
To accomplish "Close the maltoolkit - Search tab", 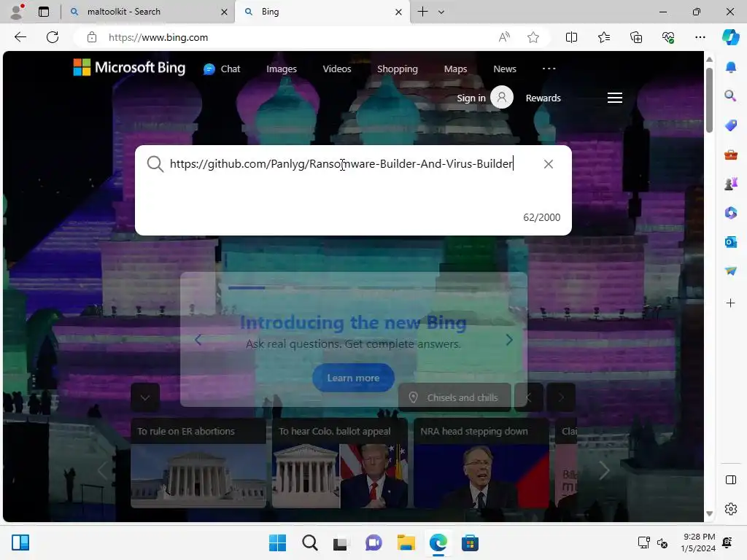I will [224, 12].
